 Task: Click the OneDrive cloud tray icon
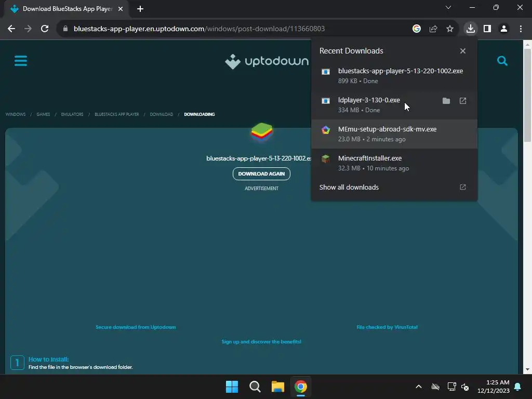coord(435,387)
